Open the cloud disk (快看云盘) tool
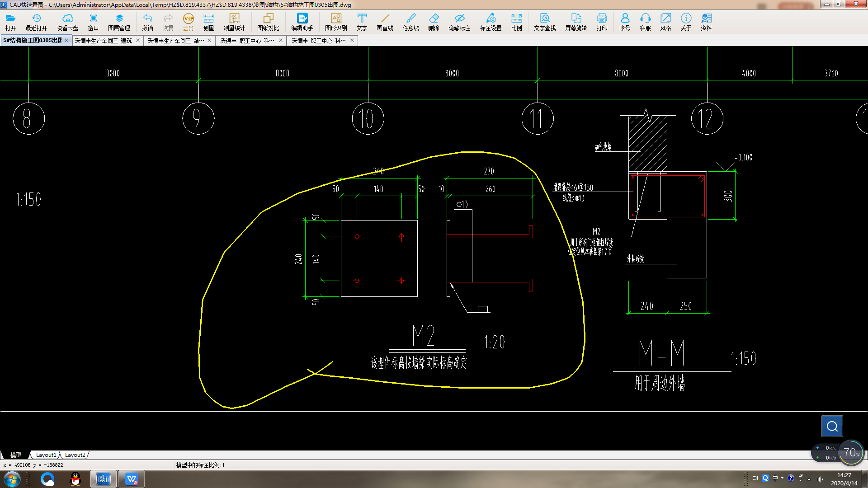 [x=67, y=22]
